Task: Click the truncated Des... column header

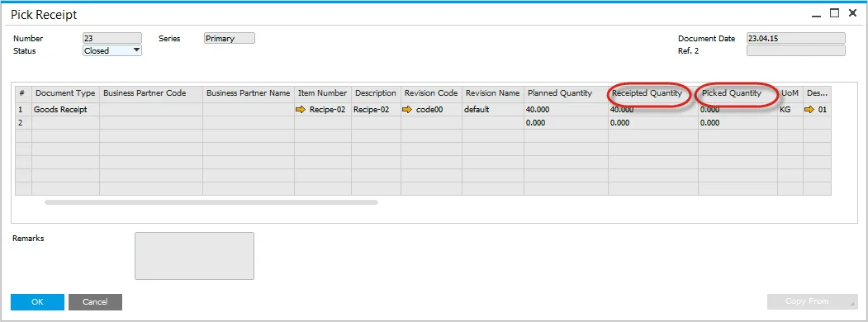Action: click(817, 93)
